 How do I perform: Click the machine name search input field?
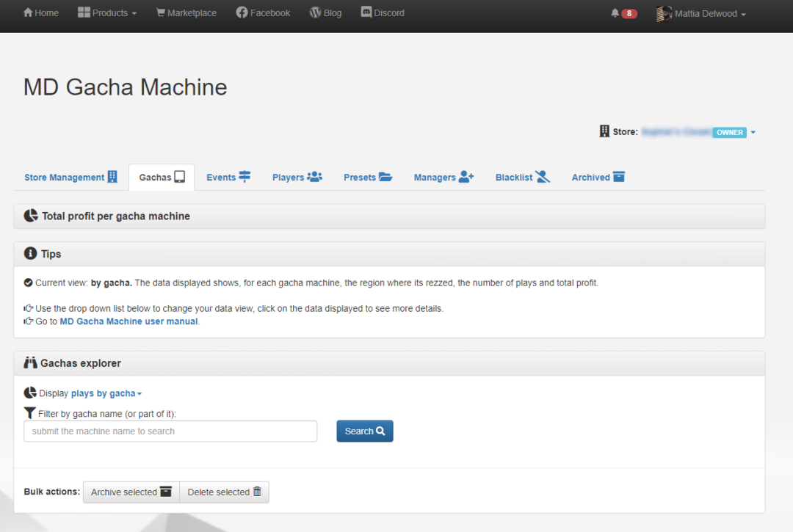[170, 431]
